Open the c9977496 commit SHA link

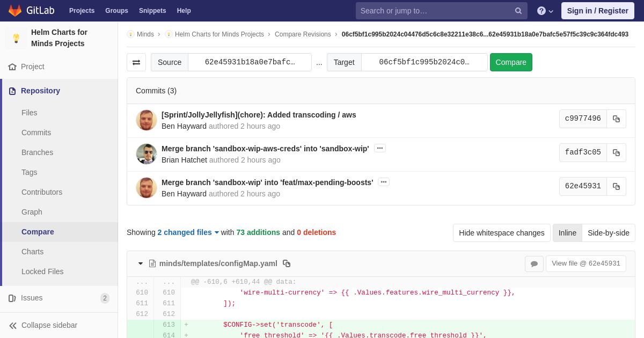tap(583, 119)
